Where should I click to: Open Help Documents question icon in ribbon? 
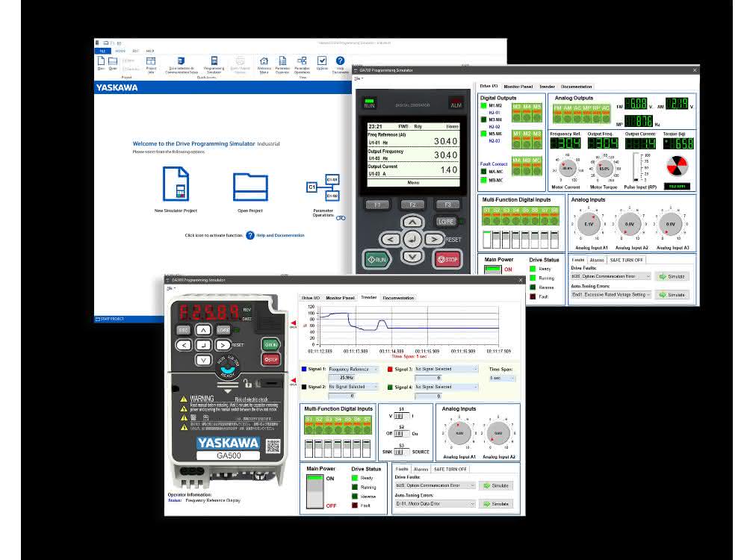coord(340,64)
